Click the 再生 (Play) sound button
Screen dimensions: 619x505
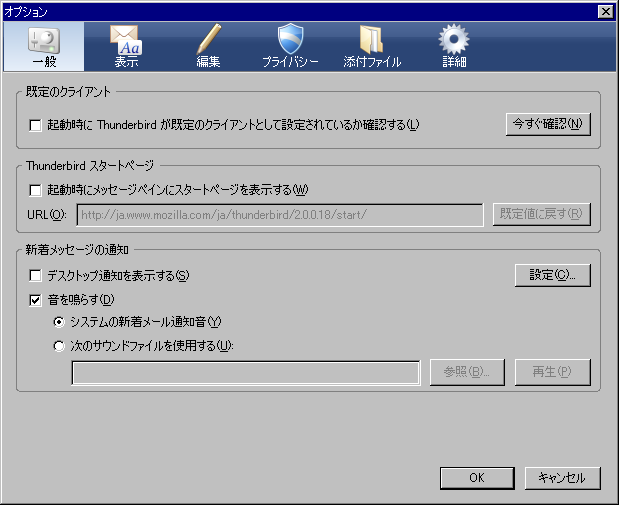point(552,372)
